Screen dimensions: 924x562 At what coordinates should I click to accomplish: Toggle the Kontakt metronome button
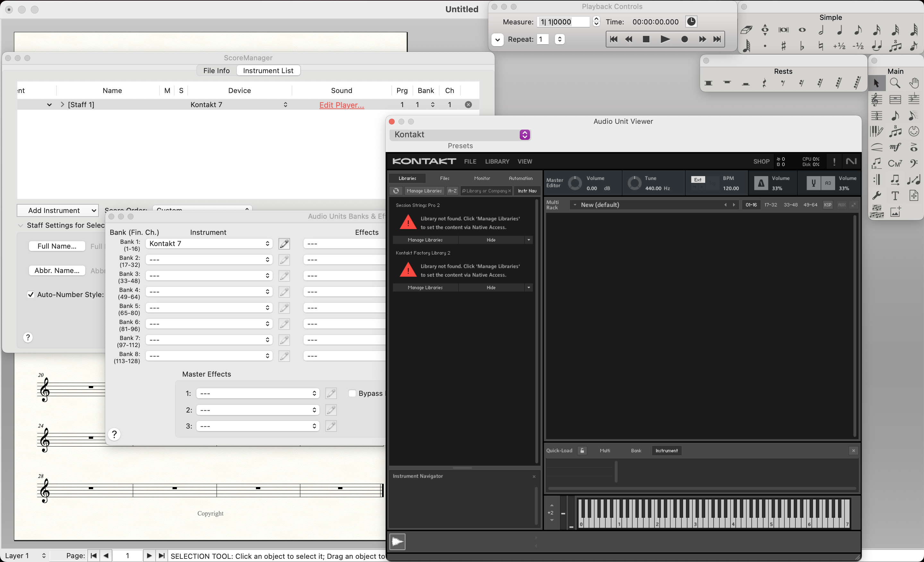tap(761, 183)
